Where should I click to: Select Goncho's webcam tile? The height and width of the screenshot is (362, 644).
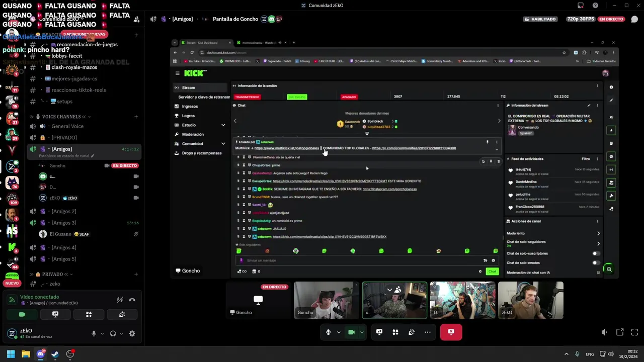[x=327, y=300]
